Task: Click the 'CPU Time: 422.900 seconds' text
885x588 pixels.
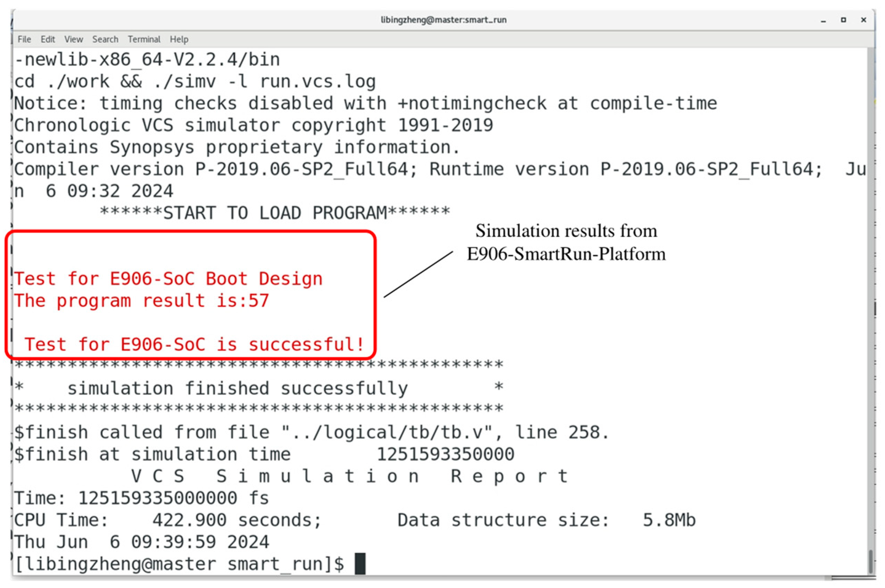Action: pos(168,520)
